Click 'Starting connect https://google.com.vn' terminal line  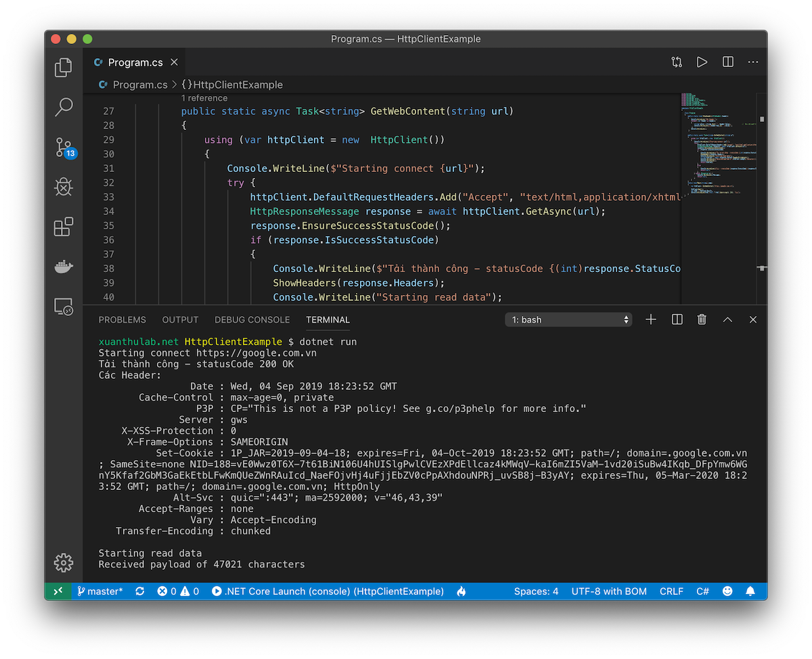[208, 353]
